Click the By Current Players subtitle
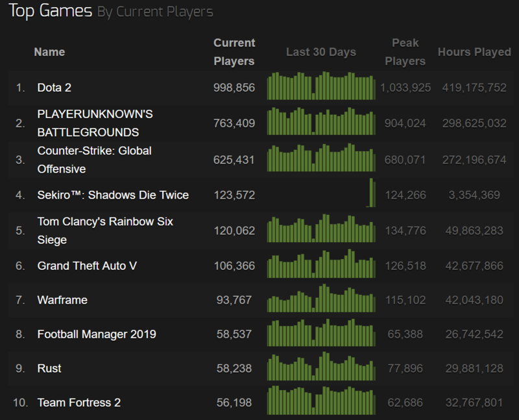 tap(155, 12)
